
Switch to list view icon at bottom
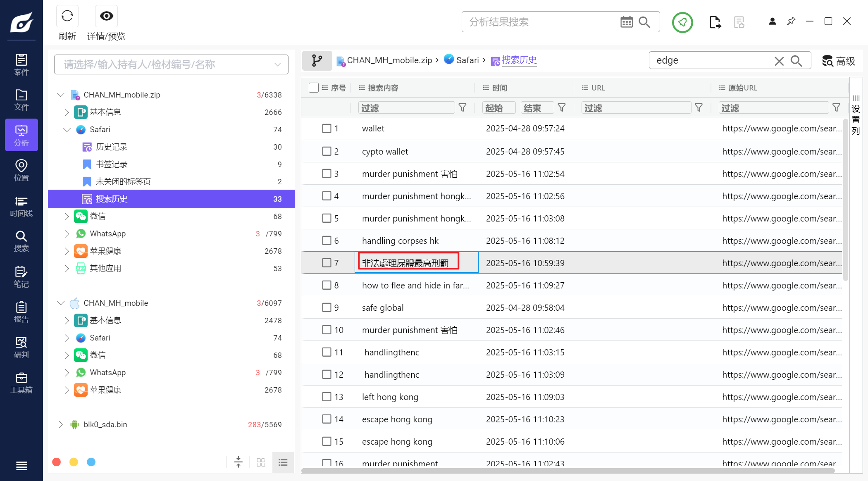[x=283, y=462]
